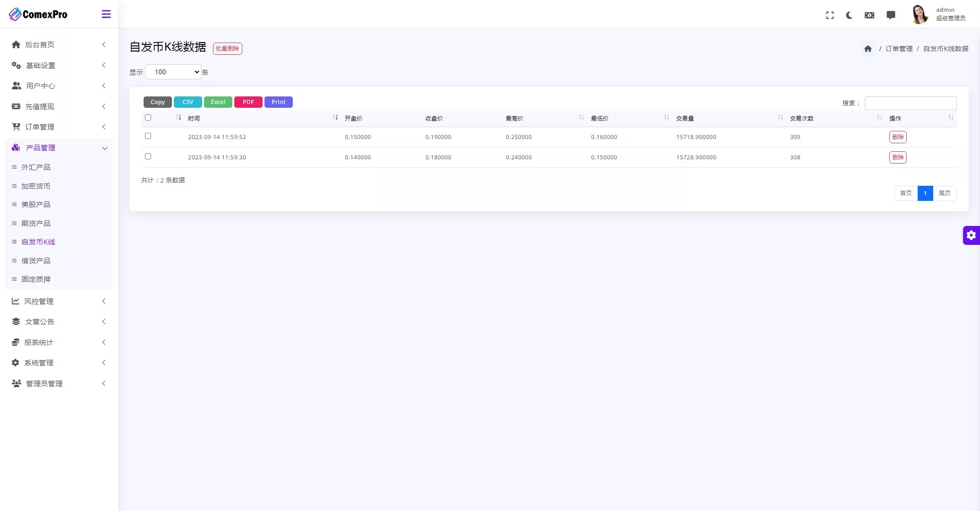Screen dimensions: 980x511
Task: Open the rows-per-page 100 dropdown
Action: pyautogui.click(x=173, y=72)
